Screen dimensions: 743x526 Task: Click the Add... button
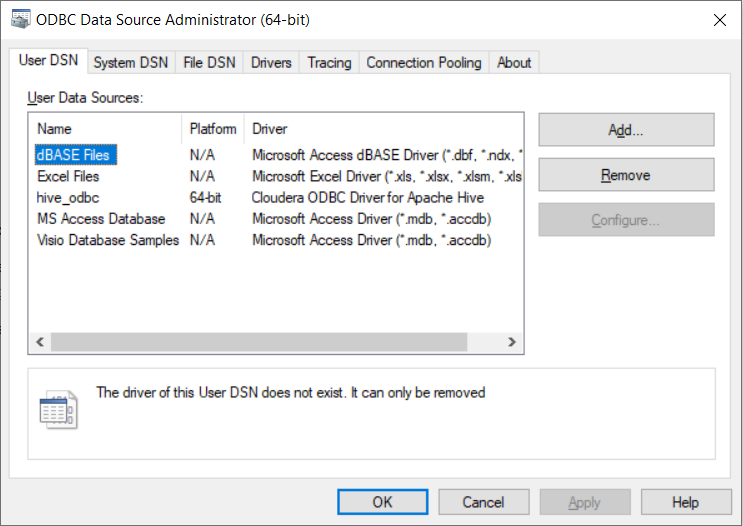[x=626, y=129]
